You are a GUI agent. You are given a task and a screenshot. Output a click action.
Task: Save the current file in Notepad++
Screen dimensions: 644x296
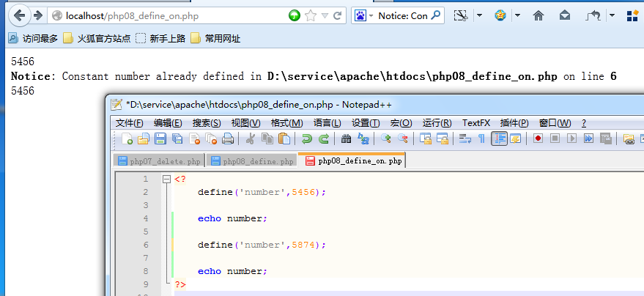[160, 138]
